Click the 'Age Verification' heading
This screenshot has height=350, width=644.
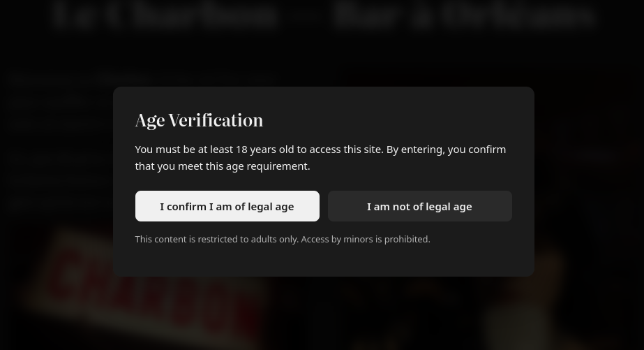(x=199, y=120)
